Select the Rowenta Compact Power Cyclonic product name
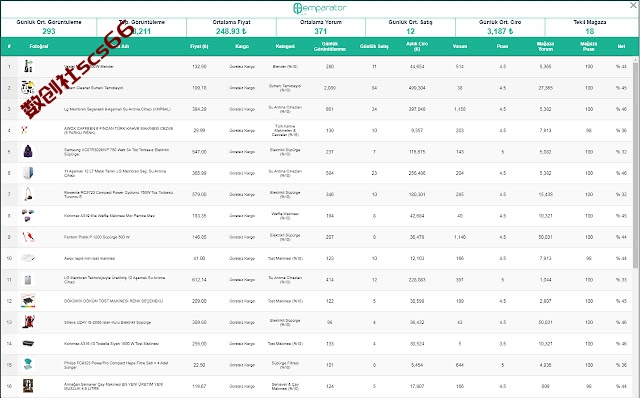640x400 pixels. [x=118, y=194]
